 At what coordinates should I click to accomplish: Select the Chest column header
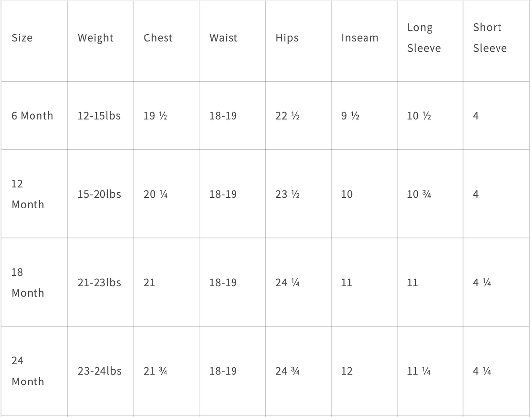pyautogui.click(x=158, y=38)
